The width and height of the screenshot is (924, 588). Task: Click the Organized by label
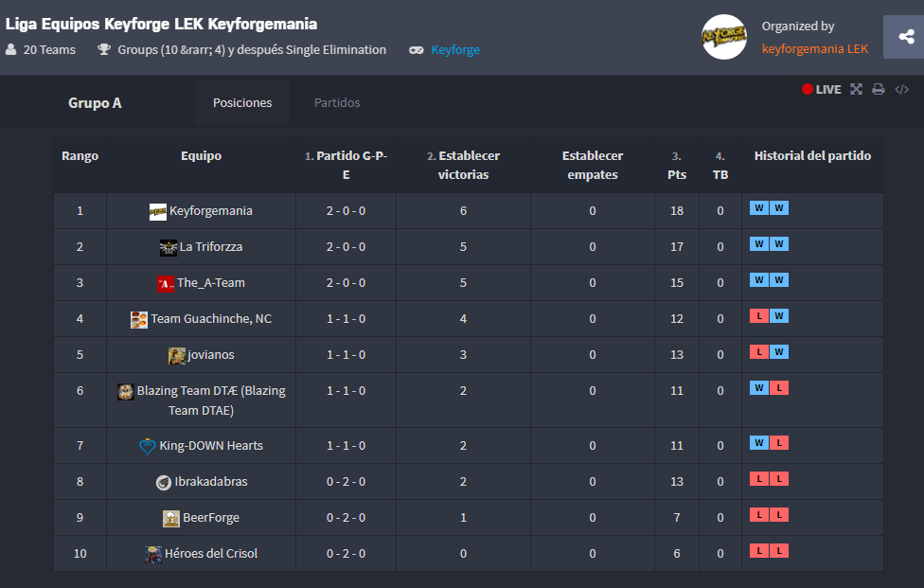pos(798,26)
